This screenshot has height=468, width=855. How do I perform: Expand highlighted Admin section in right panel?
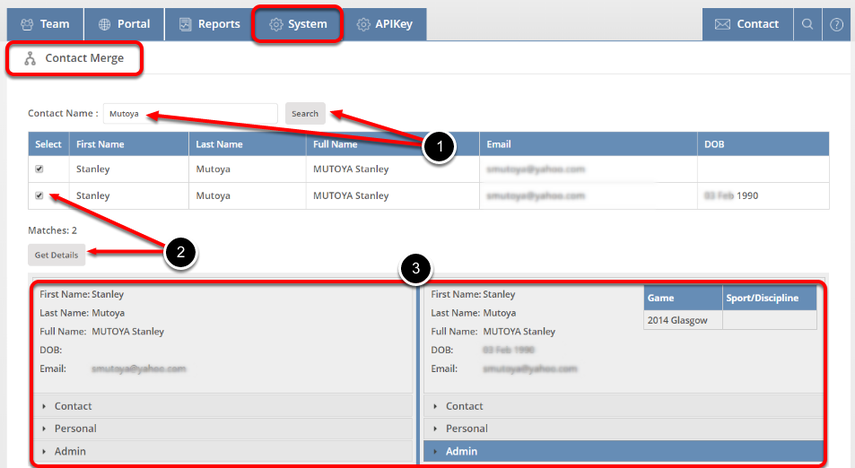[x=623, y=451]
